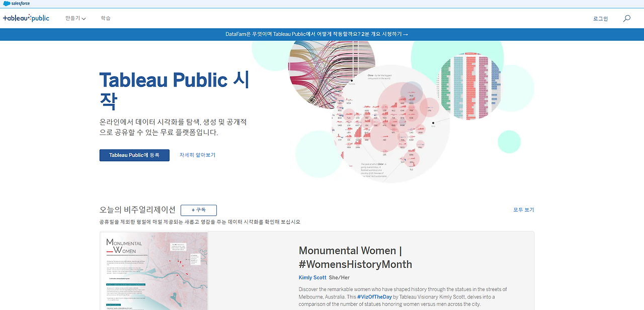The image size is (644, 310).
Task: Open the Monumental Women #WomensHistoryMonth title
Action: (355, 257)
